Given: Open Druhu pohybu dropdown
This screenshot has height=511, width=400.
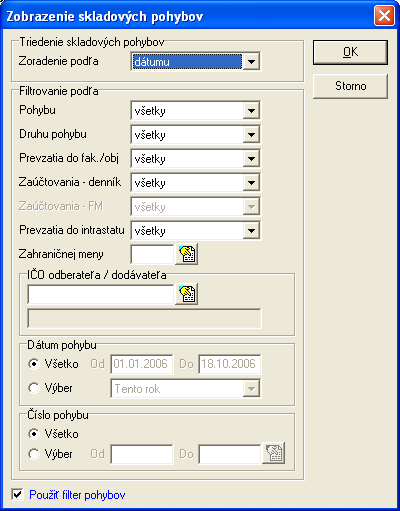Looking at the screenshot, I should (251, 135).
